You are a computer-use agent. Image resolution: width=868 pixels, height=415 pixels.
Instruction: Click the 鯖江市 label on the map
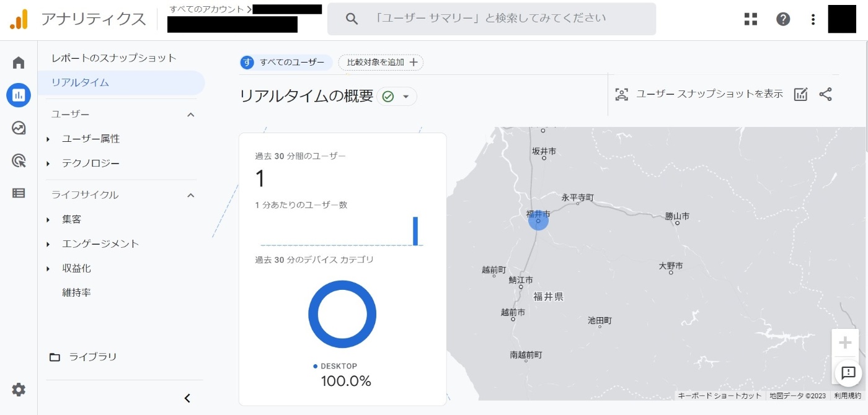[x=521, y=280]
